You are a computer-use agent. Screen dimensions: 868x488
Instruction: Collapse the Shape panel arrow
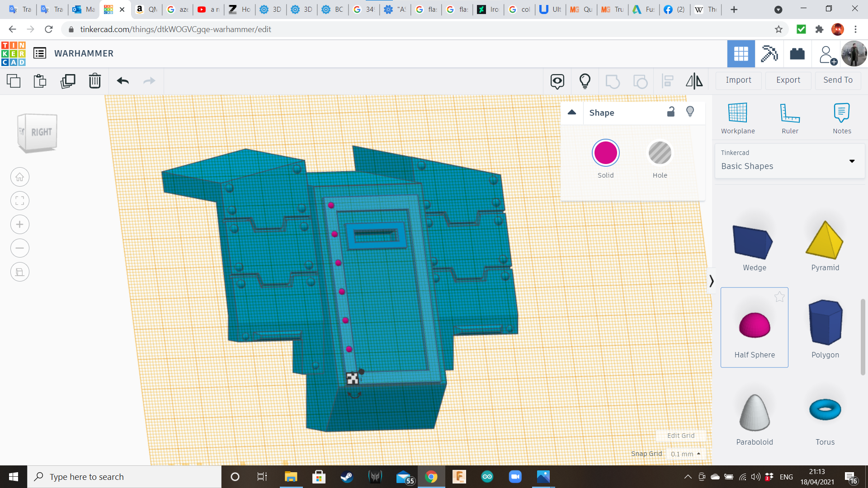point(572,113)
